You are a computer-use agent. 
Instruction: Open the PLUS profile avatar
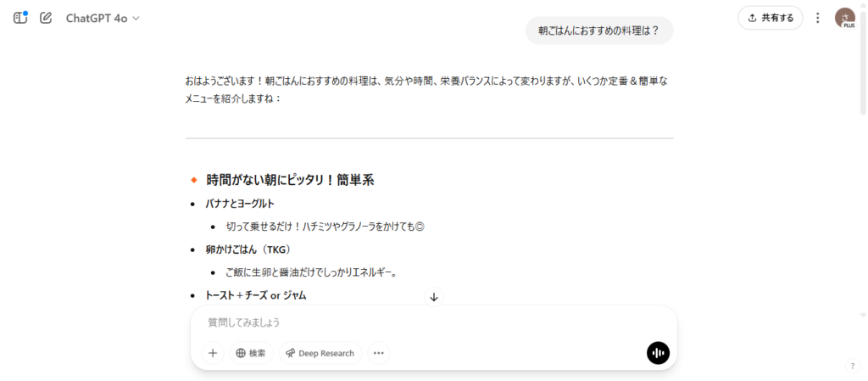[845, 18]
